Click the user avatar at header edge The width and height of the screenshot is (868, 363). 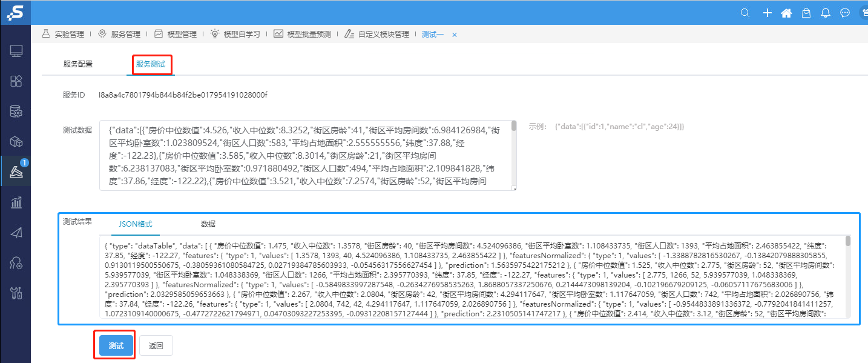[x=864, y=13]
